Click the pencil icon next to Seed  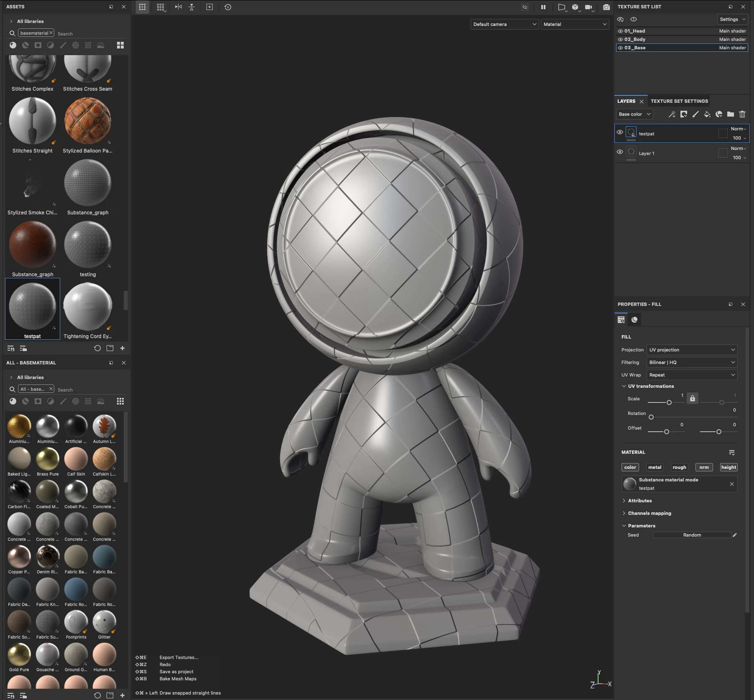pos(735,535)
